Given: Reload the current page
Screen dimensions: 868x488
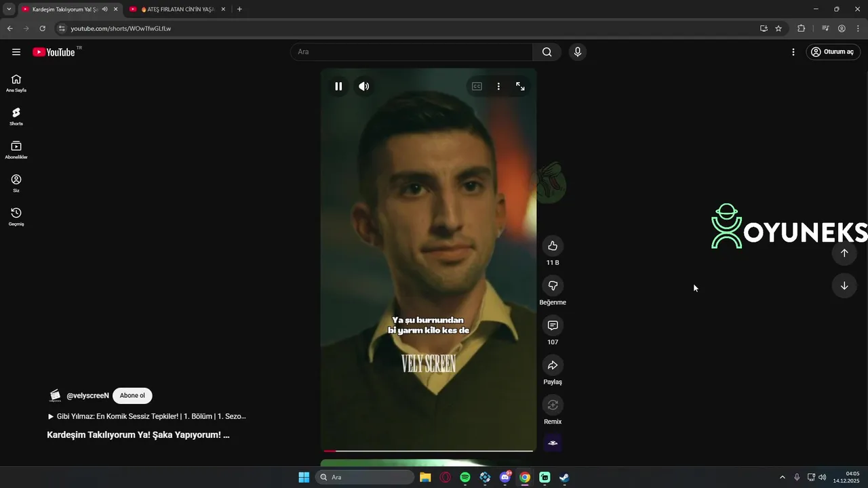Looking at the screenshot, I should click(42, 28).
